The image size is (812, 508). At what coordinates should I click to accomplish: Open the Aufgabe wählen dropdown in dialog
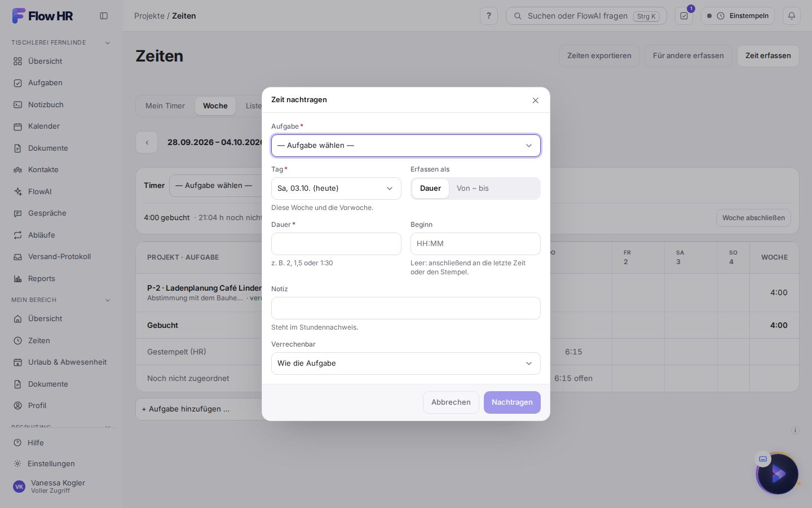click(x=406, y=146)
